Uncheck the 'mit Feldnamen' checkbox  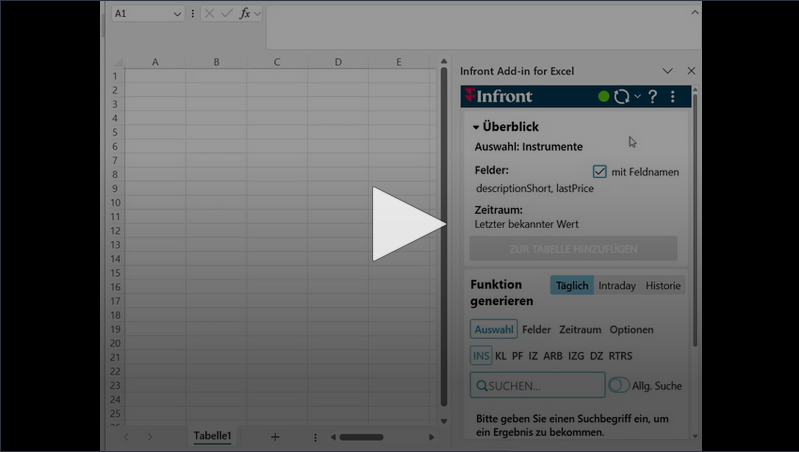tap(599, 172)
